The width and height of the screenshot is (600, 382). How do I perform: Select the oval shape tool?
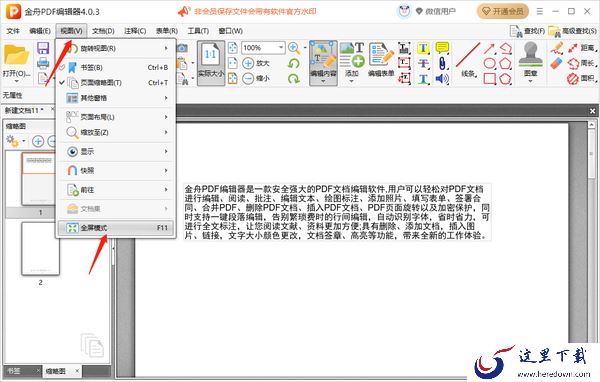(489, 64)
